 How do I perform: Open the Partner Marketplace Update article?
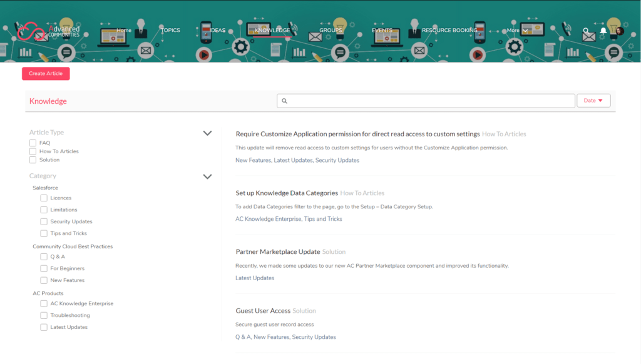pos(277,251)
